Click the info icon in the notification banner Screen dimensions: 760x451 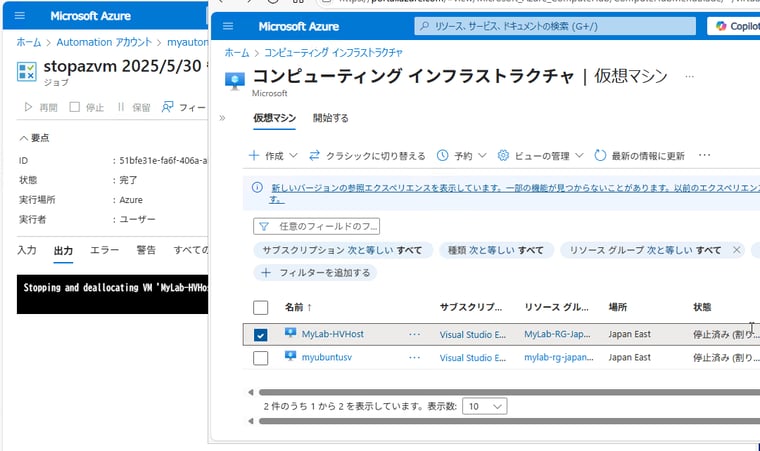[257, 188]
